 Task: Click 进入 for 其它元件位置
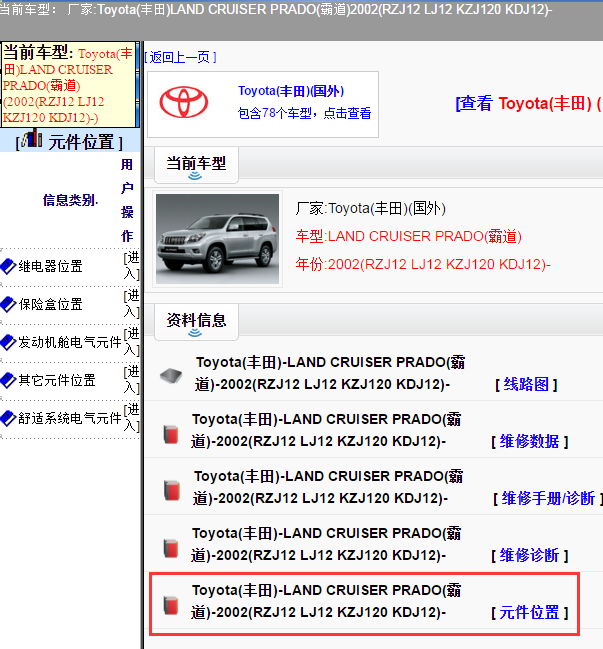pos(132,380)
